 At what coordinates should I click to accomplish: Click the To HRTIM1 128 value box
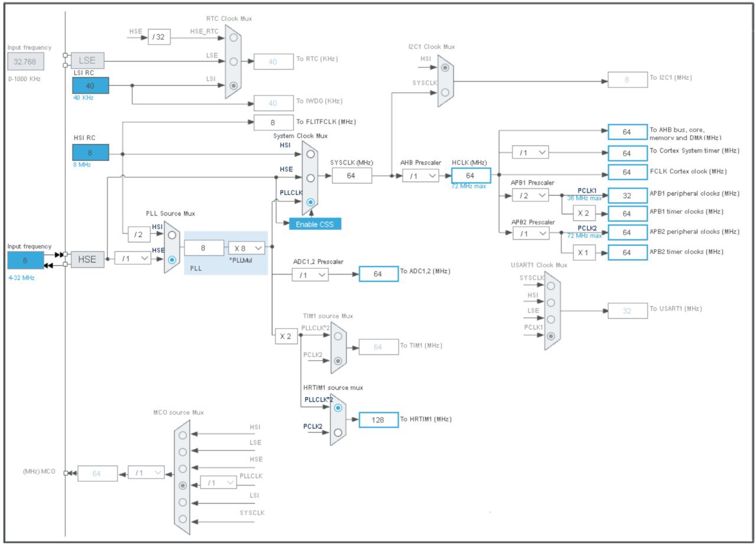[379, 420]
